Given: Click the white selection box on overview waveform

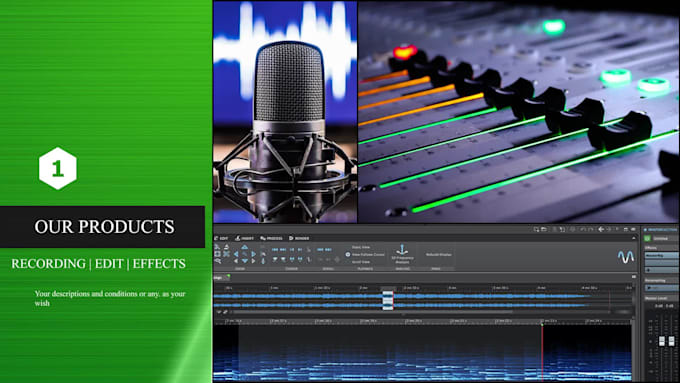Looking at the screenshot, I should coord(388,300).
